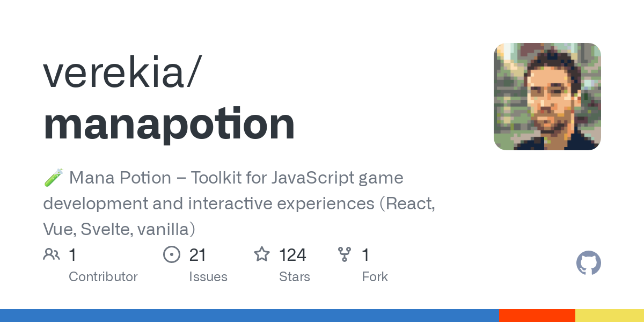The width and height of the screenshot is (644, 322).
Task: Click the 124 stars count
Action: (292, 255)
